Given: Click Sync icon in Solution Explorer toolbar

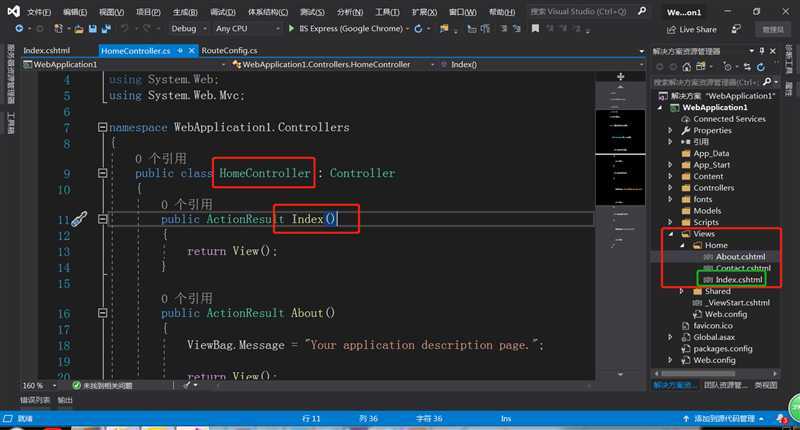Looking at the screenshot, I should coord(747,67).
